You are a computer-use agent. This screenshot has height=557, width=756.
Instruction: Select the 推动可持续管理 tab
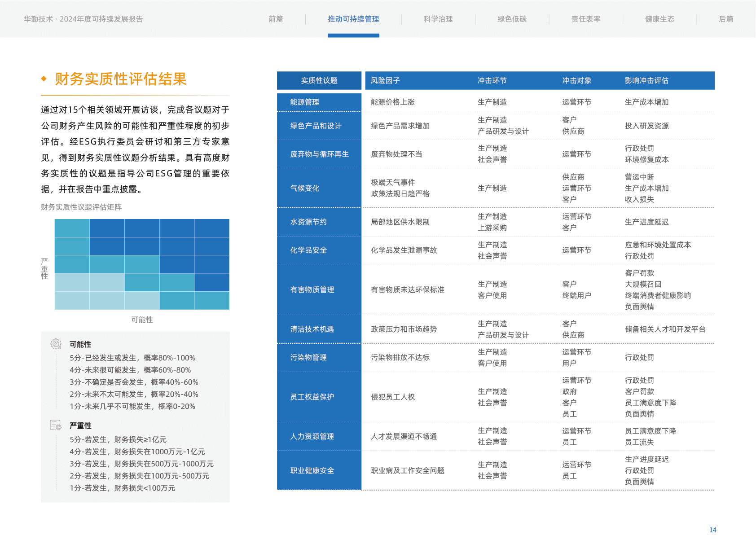353,19
